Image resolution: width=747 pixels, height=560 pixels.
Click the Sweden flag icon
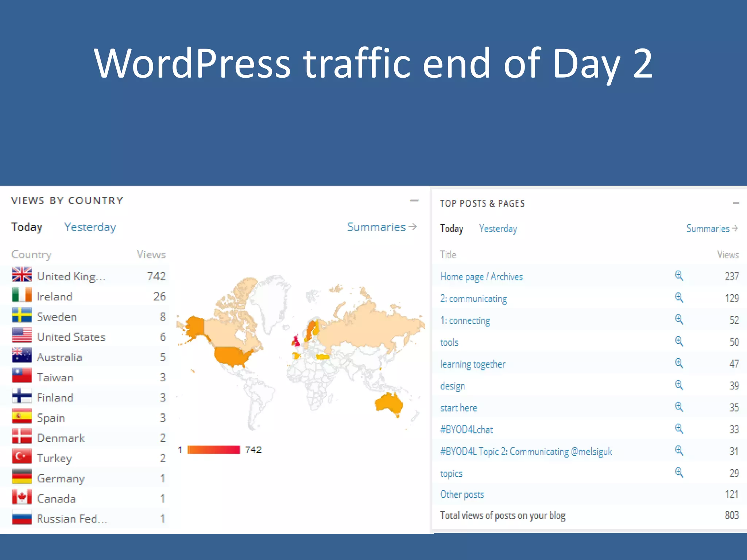(x=22, y=315)
